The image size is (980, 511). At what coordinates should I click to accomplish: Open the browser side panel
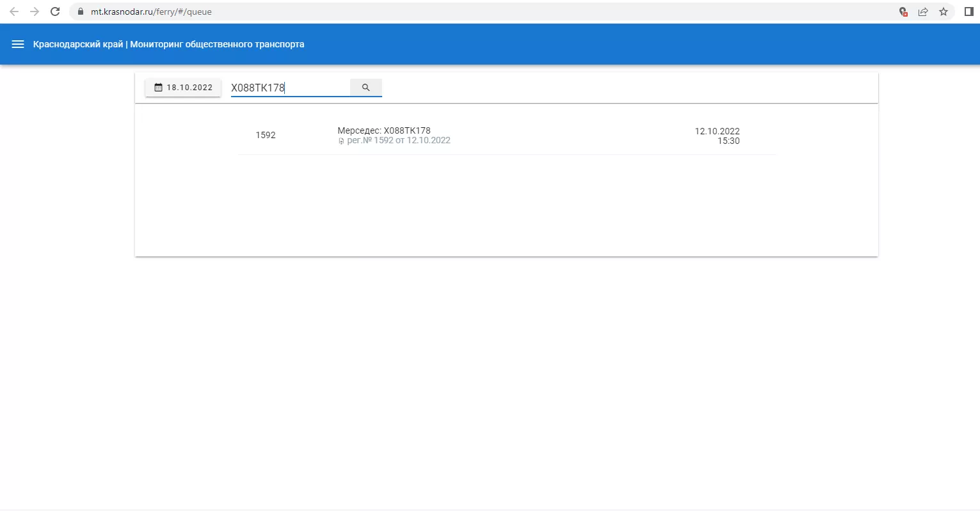coord(968,12)
